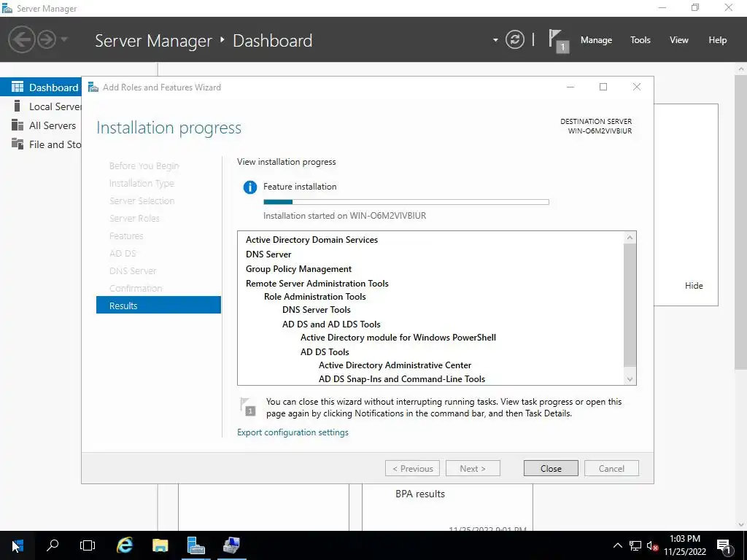Click the Server Manager back navigation arrow
Viewport: 747px width, 560px height.
(21, 39)
